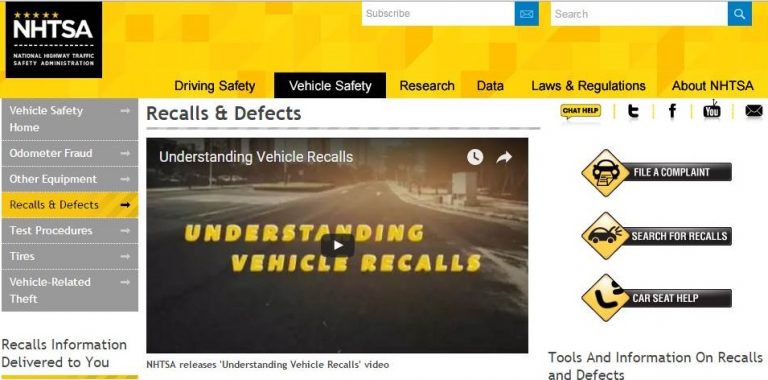Click the magnifying glass search button
This screenshot has width=768, height=380.
740,14
